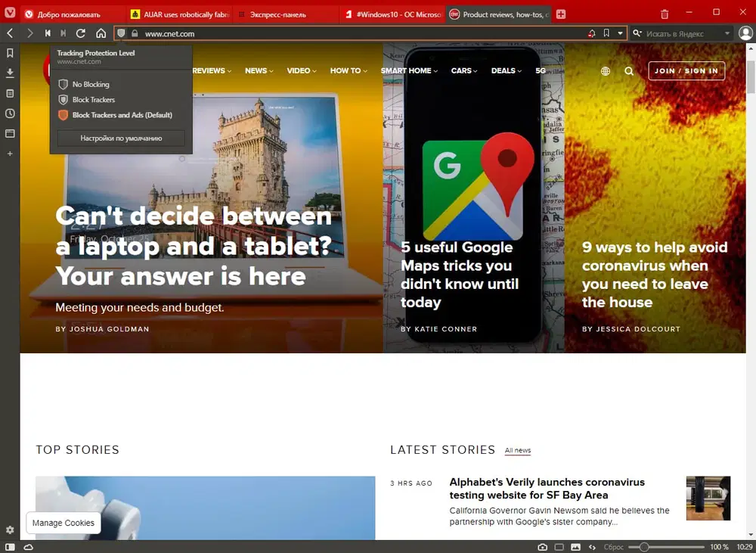
Task: Switch to the #Windows10 tab
Action: pyautogui.click(x=392, y=14)
